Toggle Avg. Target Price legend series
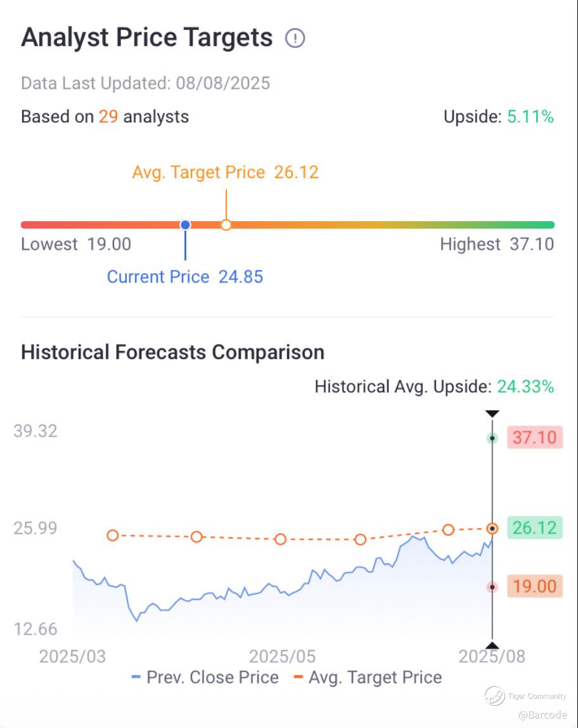The height and width of the screenshot is (728, 578). tap(368, 677)
